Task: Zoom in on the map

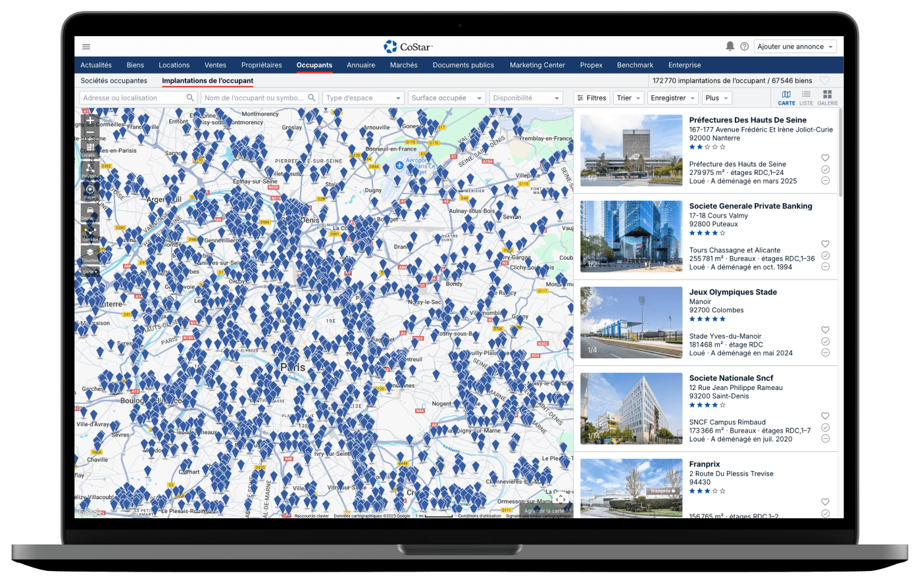Action: click(90, 120)
